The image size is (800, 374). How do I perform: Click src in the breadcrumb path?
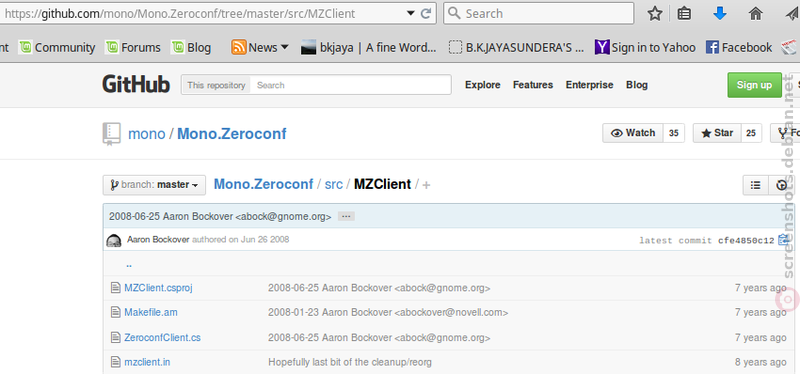pyautogui.click(x=334, y=184)
